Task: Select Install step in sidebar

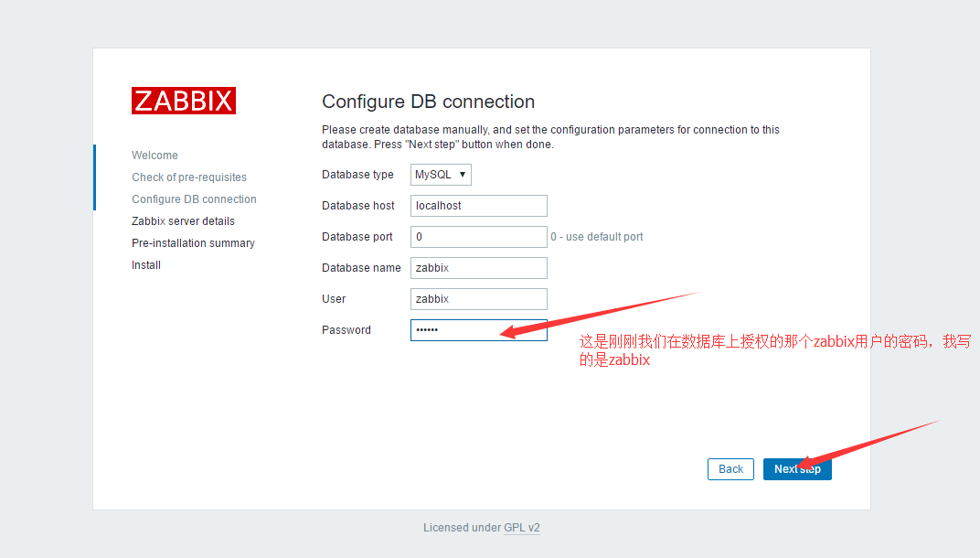Action: click(146, 264)
